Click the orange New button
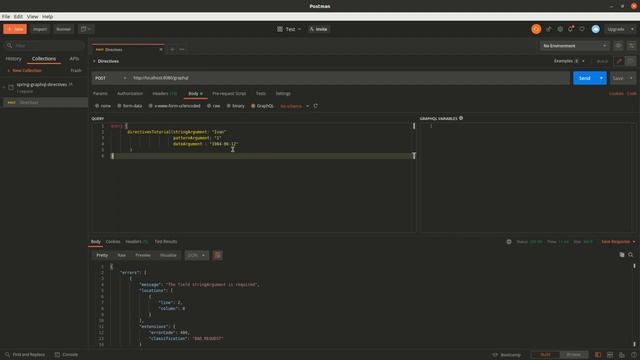This screenshot has width=640, height=360. 15,29
